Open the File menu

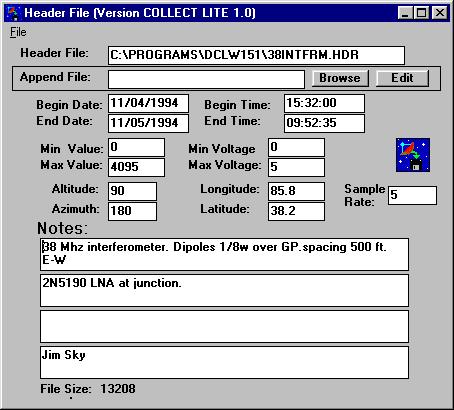(x=18, y=32)
